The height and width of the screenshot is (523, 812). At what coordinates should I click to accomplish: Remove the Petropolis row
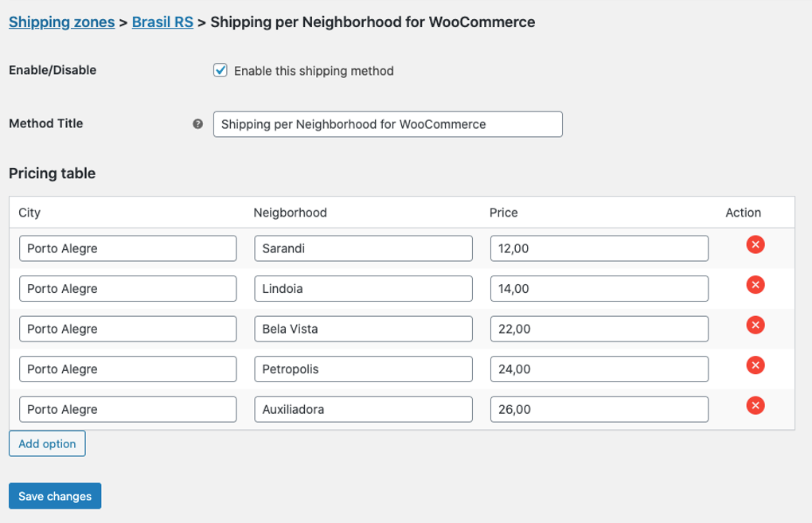coord(755,365)
